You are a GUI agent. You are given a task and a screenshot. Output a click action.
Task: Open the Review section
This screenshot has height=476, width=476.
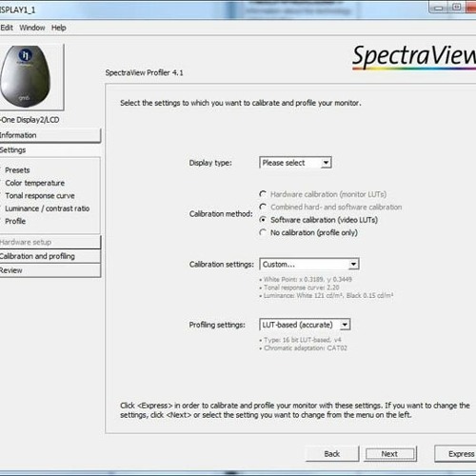[50, 270]
